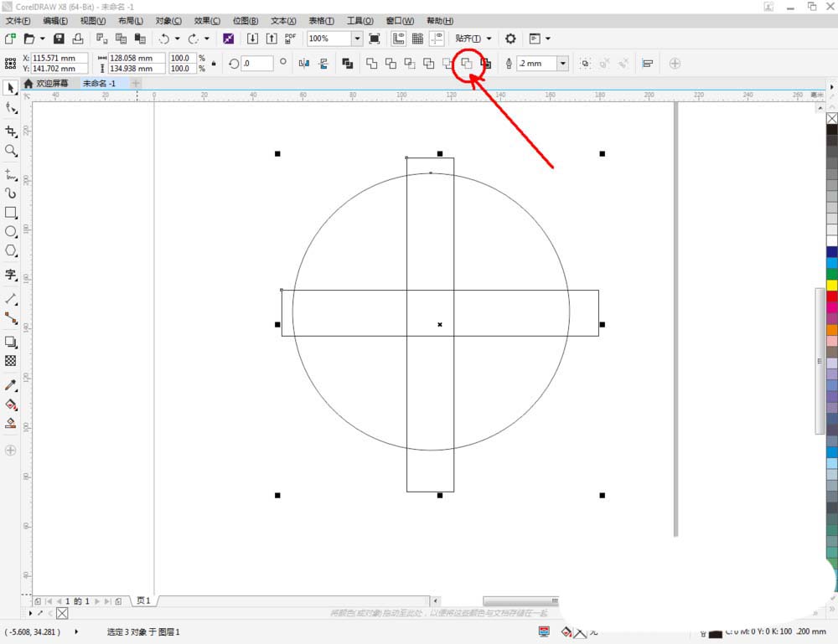
Task: Click the Save disk icon
Action: [59, 39]
